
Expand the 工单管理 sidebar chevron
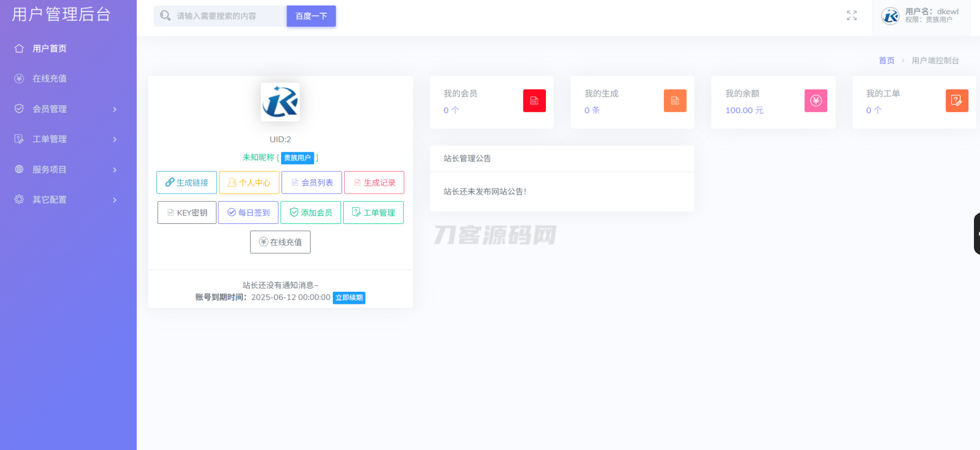click(x=115, y=140)
